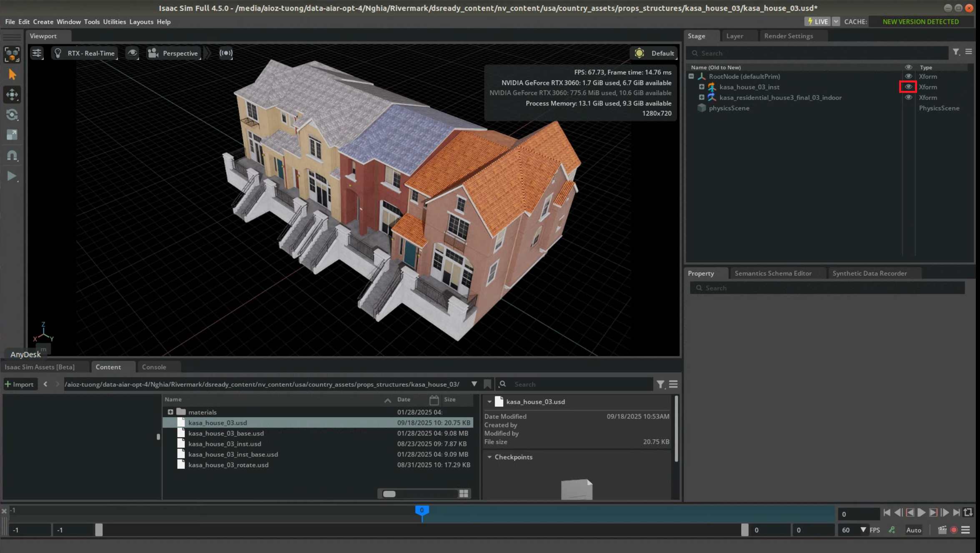980x553 pixels.
Task: Switch Content view to grid mode
Action: coord(464,494)
